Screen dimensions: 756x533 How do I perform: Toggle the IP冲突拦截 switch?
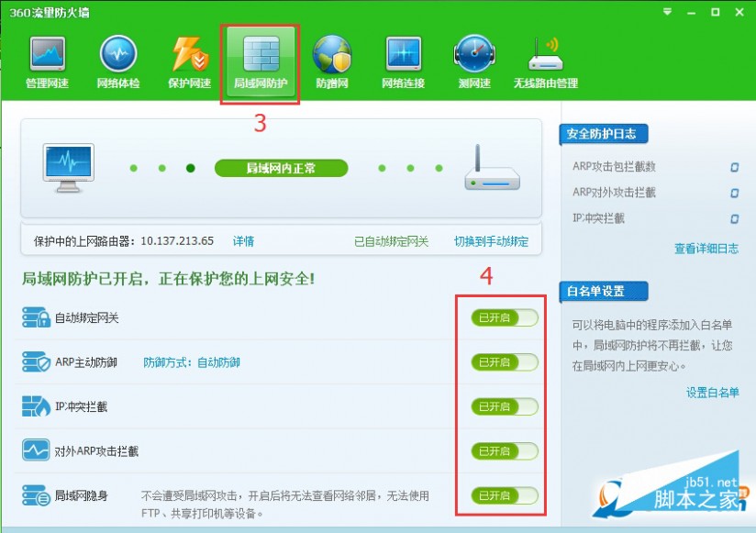point(505,406)
